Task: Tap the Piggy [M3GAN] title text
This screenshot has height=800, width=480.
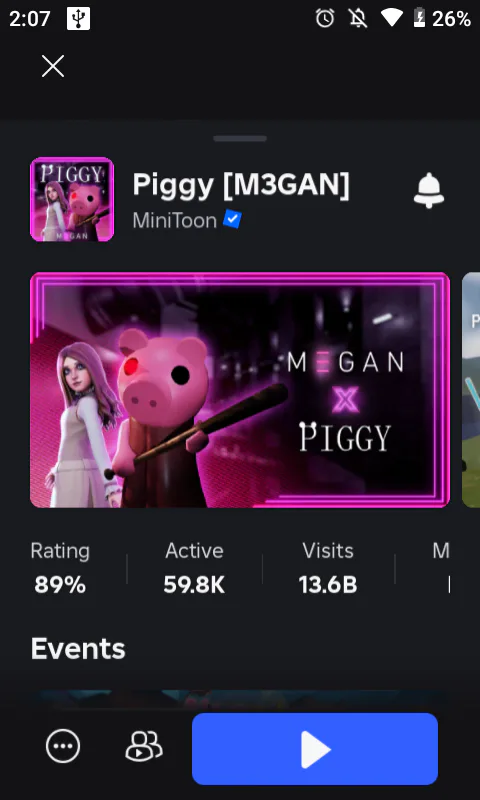Action: coord(241,185)
